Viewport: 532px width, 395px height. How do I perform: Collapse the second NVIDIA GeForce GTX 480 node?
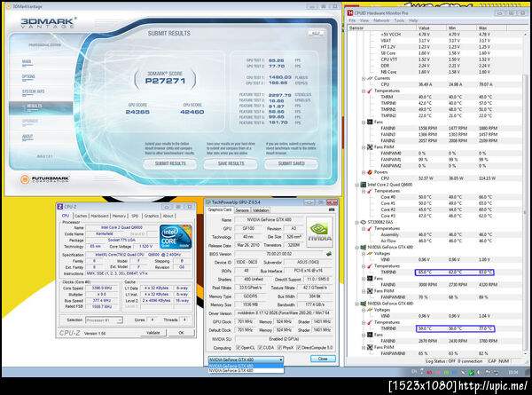pos(357,304)
